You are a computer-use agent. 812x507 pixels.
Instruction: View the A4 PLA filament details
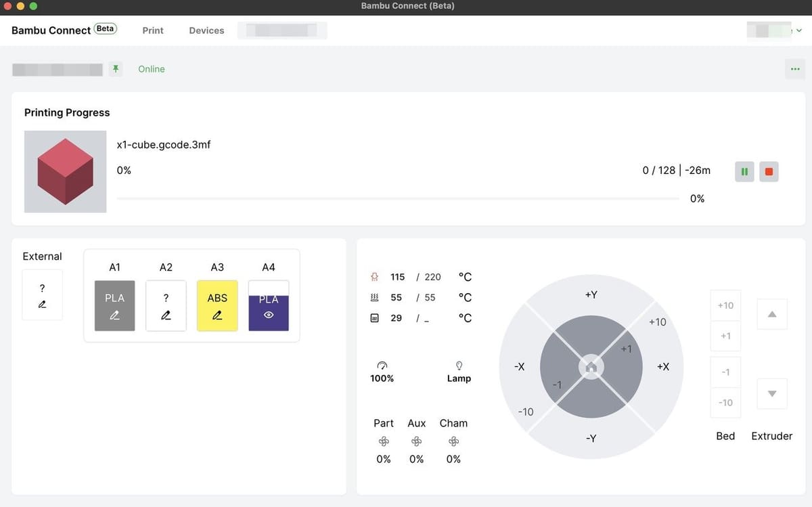269,306
